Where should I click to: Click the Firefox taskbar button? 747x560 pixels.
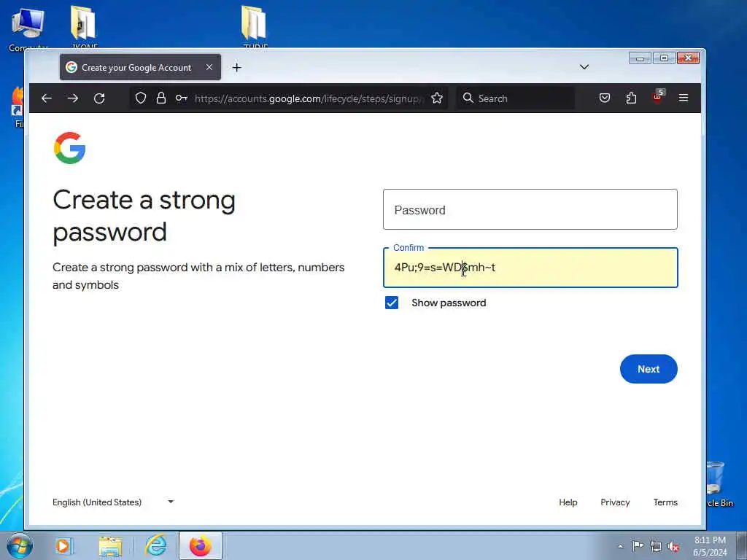(201, 545)
